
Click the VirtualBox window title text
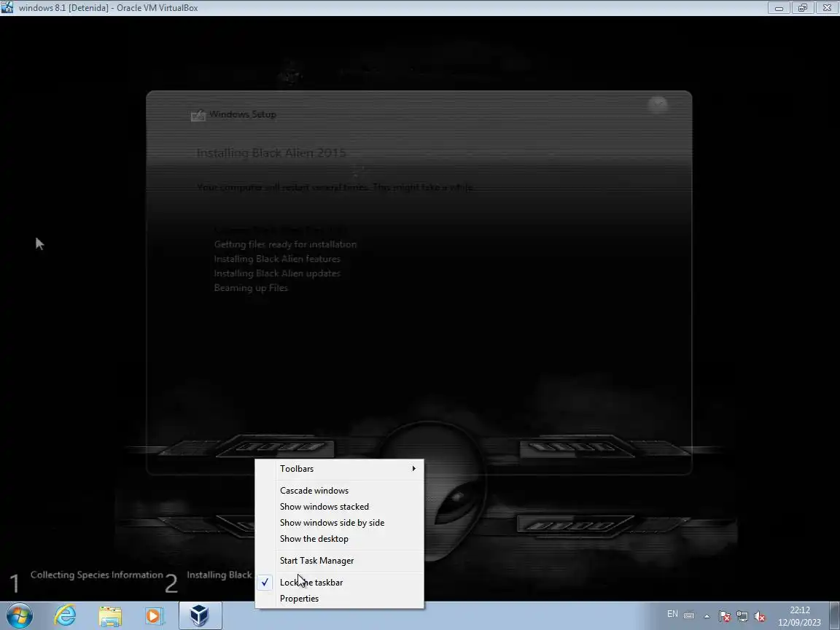pyautogui.click(x=108, y=8)
